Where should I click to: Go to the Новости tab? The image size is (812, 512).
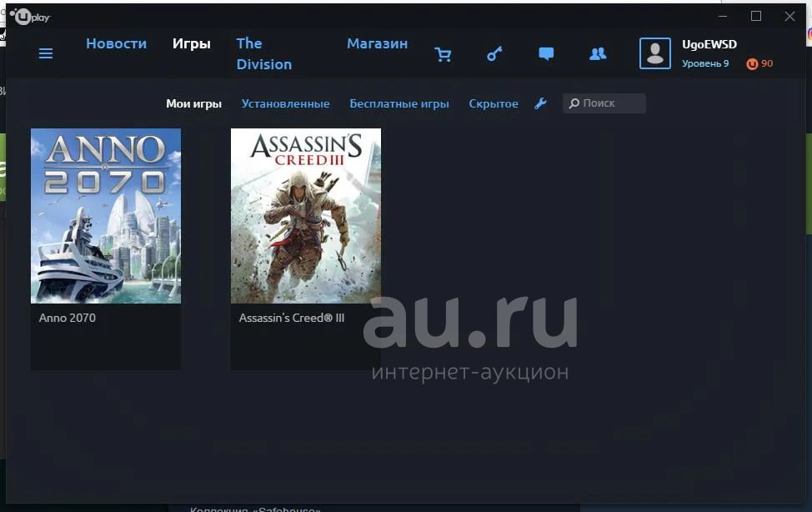[116, 43]
